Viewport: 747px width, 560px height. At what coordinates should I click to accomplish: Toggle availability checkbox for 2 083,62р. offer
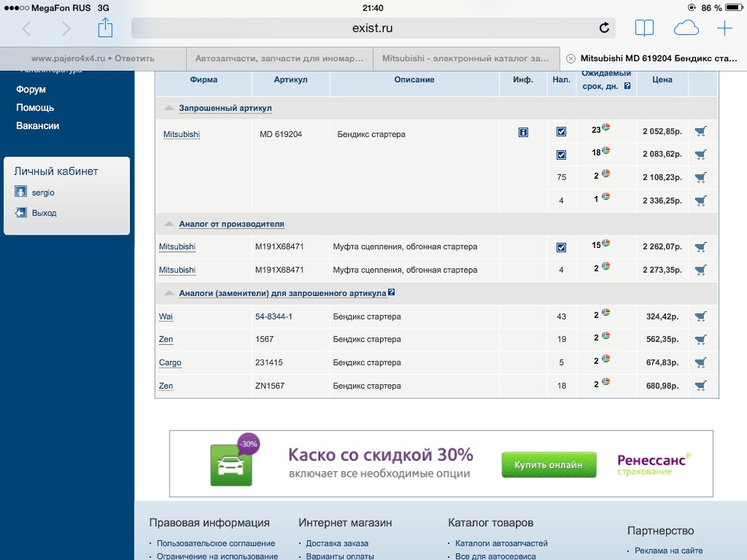point(561,155)
